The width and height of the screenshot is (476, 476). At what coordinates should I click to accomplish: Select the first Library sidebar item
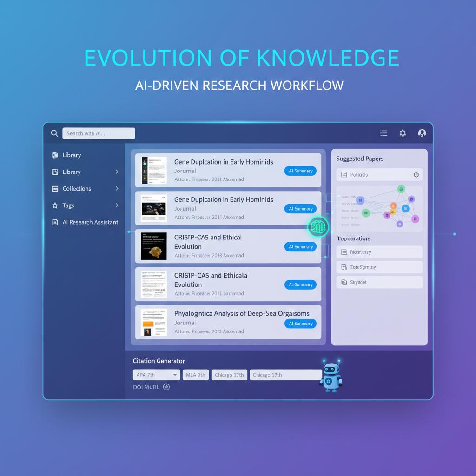pyautogui.click(x=72, y=155)
